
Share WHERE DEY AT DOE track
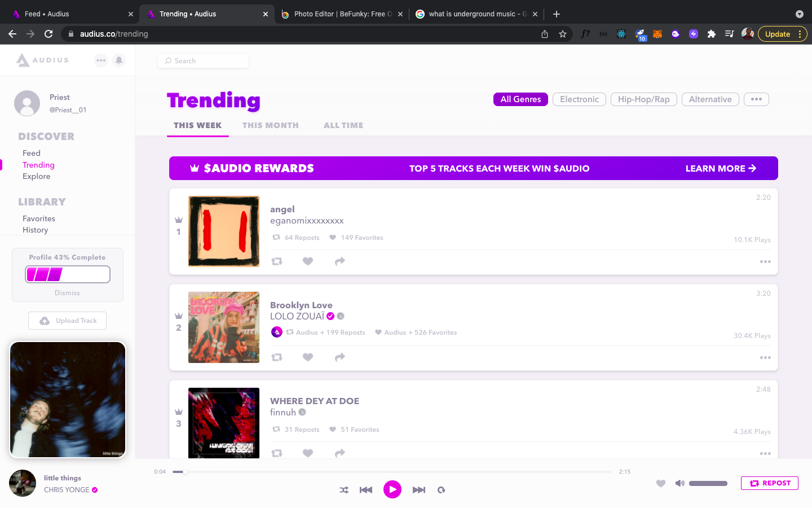339,453
